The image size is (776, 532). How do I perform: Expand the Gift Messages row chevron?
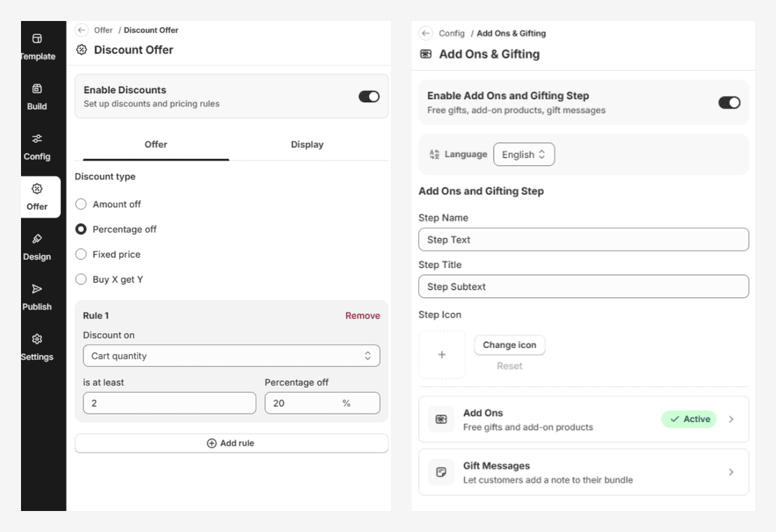coord(731,472)
